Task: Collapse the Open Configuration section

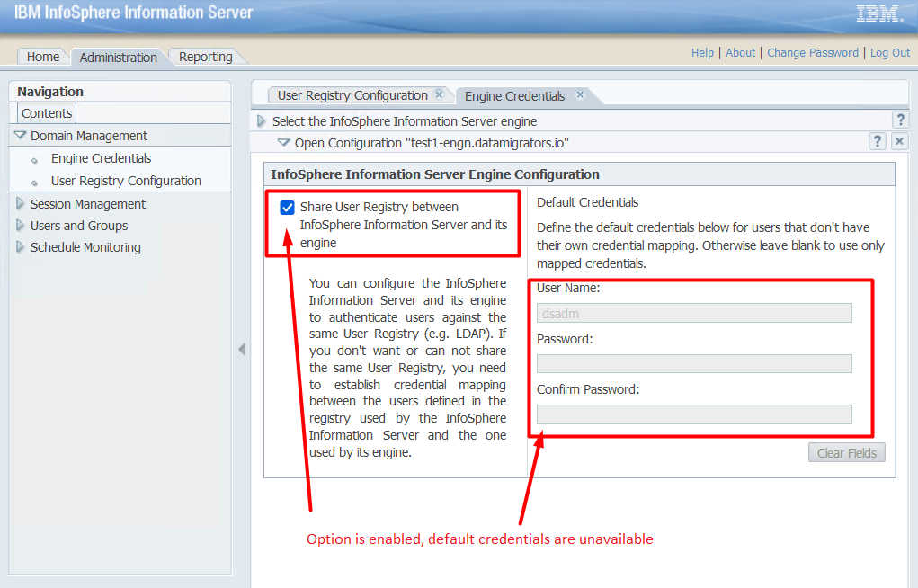Action: (283, 142)
